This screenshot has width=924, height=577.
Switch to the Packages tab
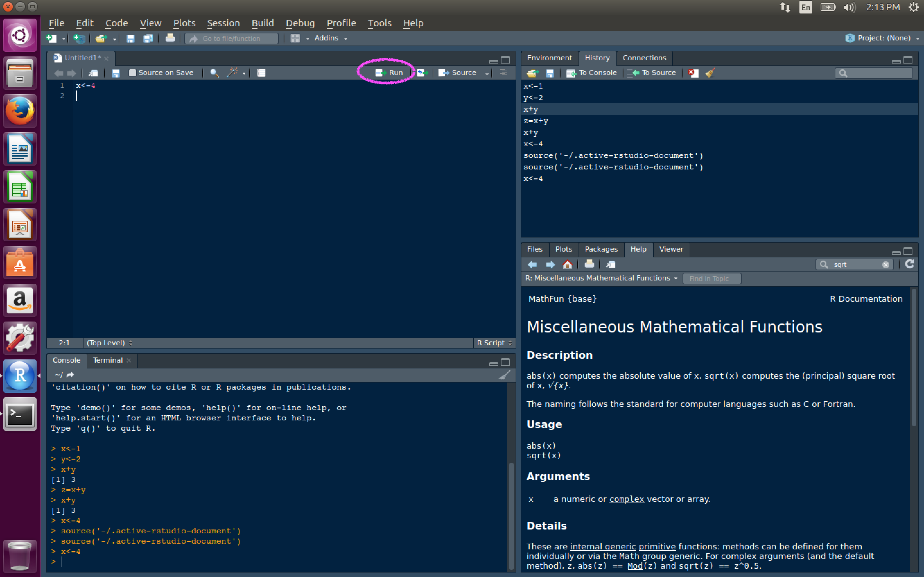pos(601,249)
